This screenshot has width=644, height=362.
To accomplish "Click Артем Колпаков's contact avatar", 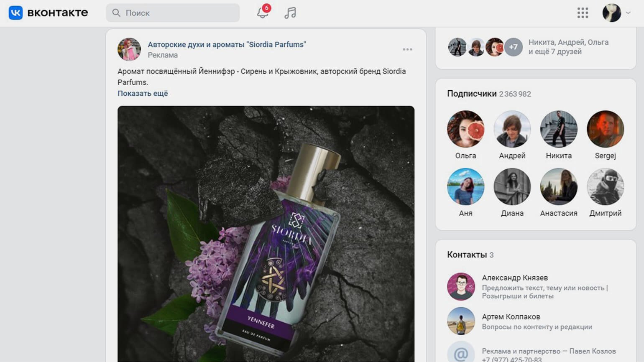I will (461, 321).
